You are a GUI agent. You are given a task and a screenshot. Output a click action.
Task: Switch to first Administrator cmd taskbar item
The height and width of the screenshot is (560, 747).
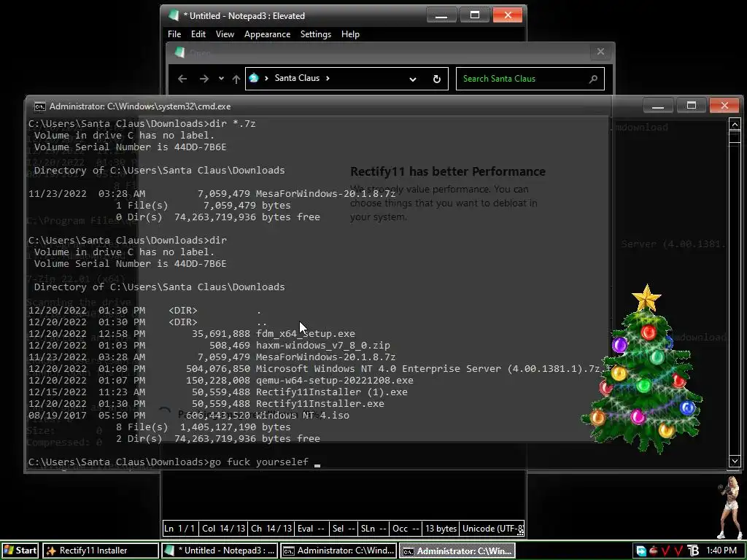[338, 551]
